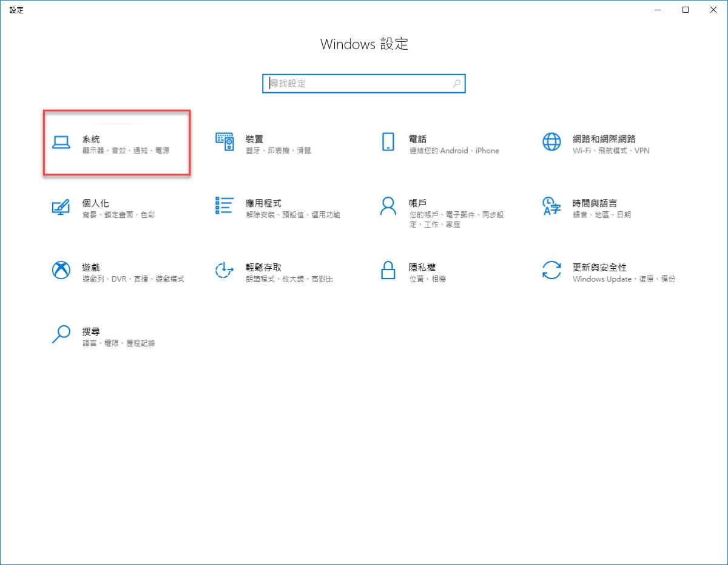Open the 搜尋 magnifier category icon
The width and height of the screenshot is (728, 565).
[x=61, y=334]
